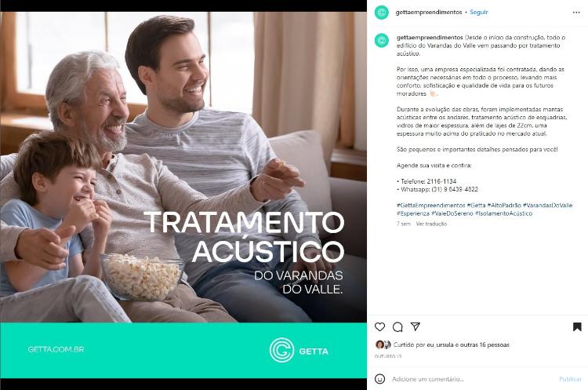Open gettaempreendimentos username in header
Screen dimensions: 588x390
(x=429, y=12)
